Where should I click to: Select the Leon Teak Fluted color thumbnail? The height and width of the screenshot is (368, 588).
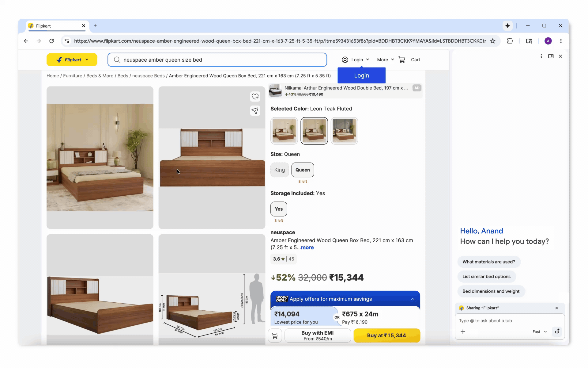pos(314,131)
